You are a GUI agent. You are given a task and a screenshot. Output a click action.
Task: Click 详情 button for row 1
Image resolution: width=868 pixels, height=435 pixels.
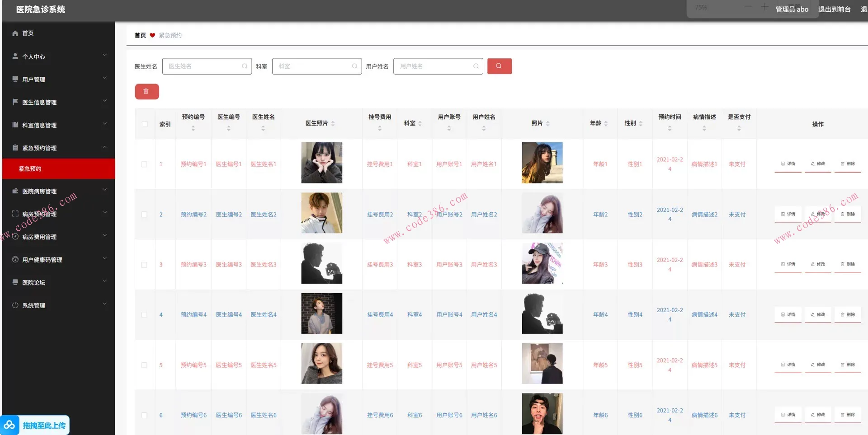788,164
